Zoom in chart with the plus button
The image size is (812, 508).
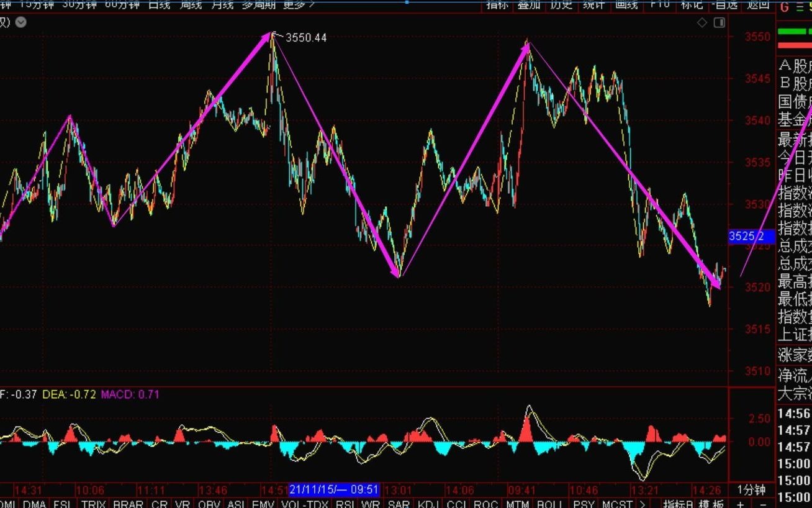(740, 504)
